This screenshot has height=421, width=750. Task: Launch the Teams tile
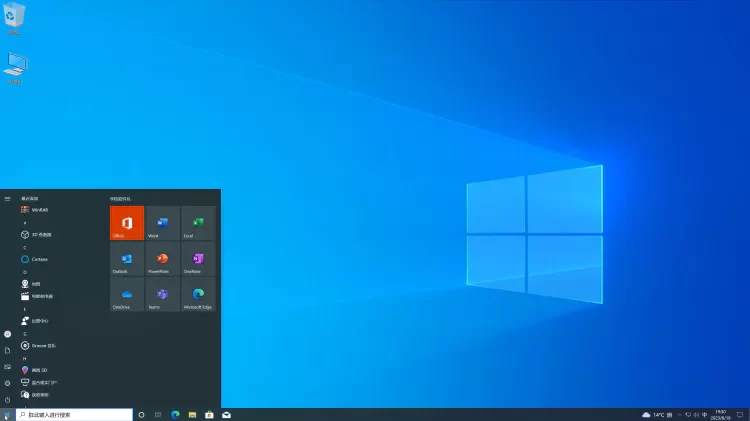(x=162, y=295)
